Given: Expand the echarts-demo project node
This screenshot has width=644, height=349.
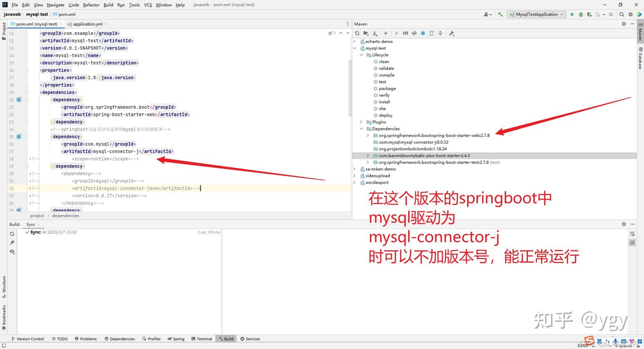Looking at the screenshot, I should coord(355,41).
